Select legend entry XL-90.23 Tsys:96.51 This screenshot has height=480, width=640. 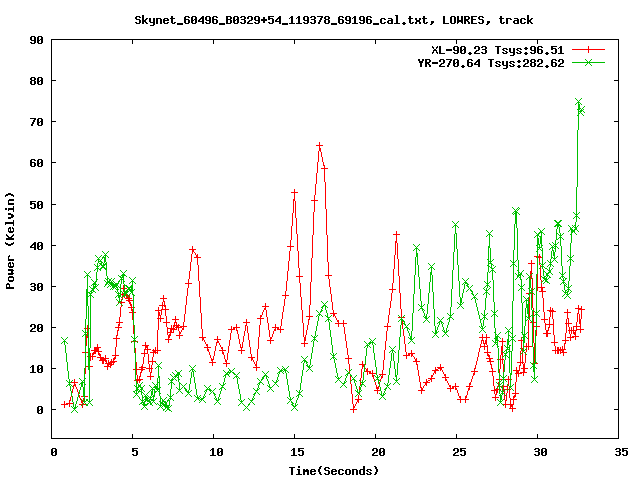pyautogui.click(x=498, y=50)
